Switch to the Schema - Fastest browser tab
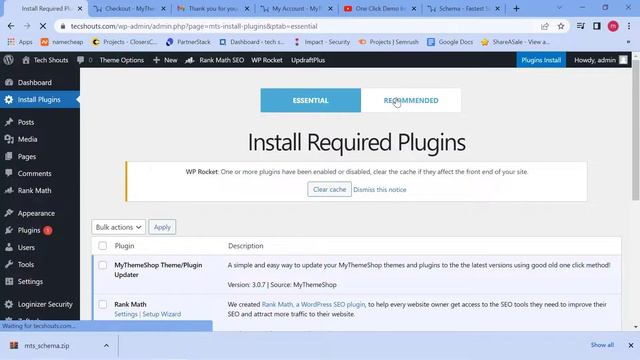The width and height of the screenshot is (640, 360). tap(464, 9)
